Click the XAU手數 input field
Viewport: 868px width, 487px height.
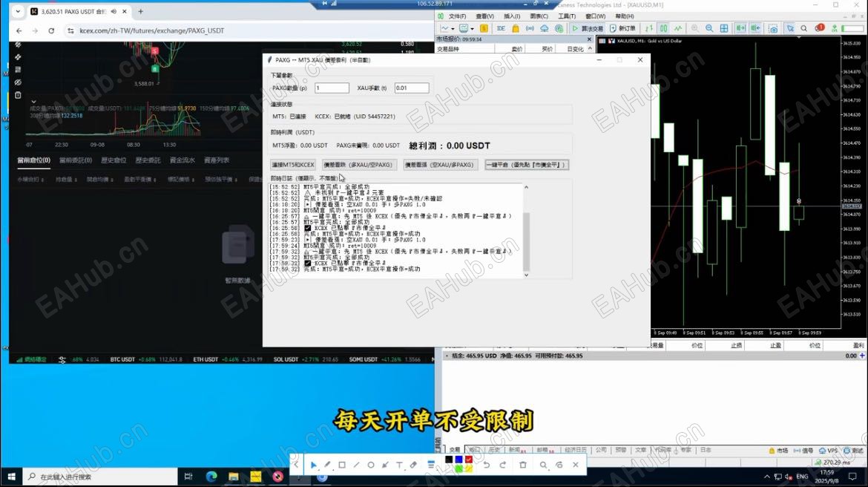[411, 88]
